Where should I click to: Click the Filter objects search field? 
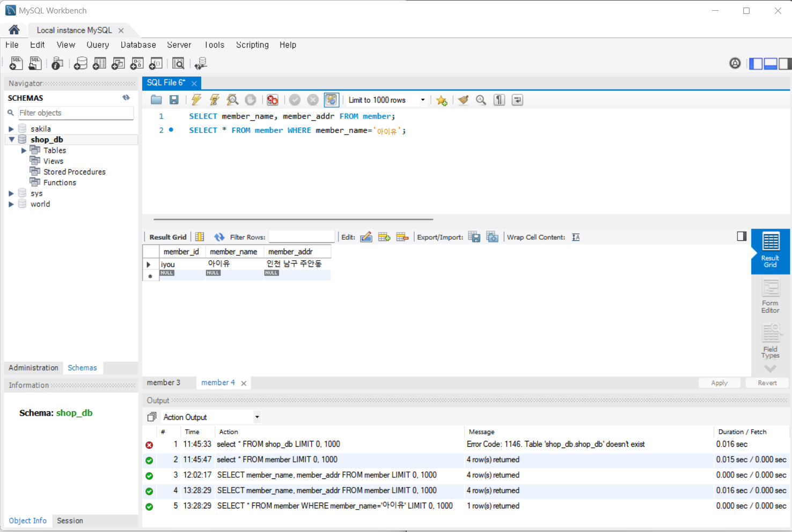pos(76,113)
